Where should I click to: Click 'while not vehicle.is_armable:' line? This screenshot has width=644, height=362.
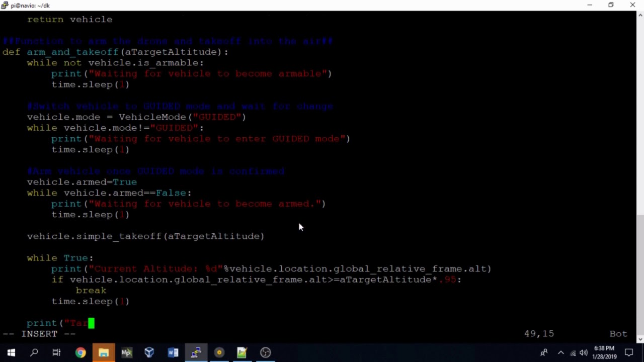(x=115, y=63)
